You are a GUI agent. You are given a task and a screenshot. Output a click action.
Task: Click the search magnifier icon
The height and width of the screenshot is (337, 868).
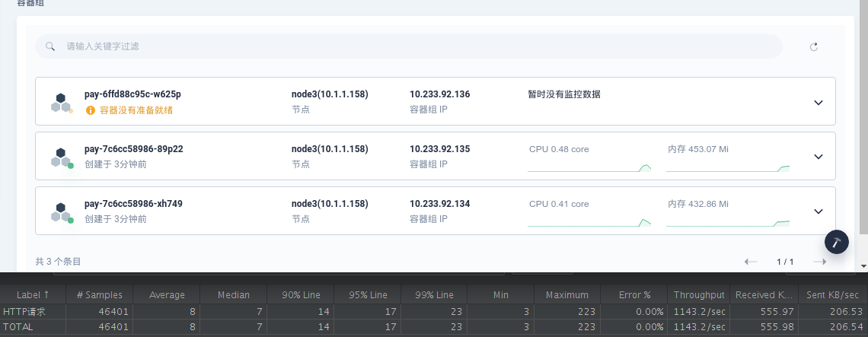[x=50, y=46]
